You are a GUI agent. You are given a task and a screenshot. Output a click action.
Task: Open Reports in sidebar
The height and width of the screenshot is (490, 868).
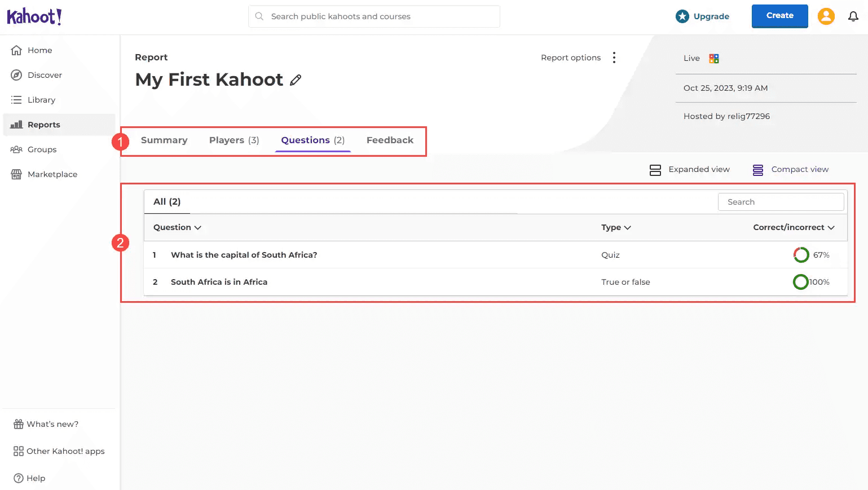[x=59, y=125]
